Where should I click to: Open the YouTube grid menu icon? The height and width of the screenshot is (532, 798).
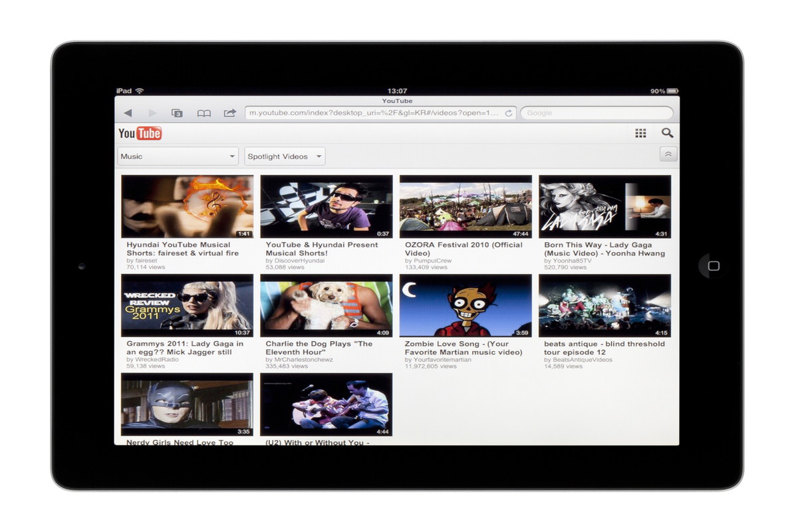coord(640,133)
